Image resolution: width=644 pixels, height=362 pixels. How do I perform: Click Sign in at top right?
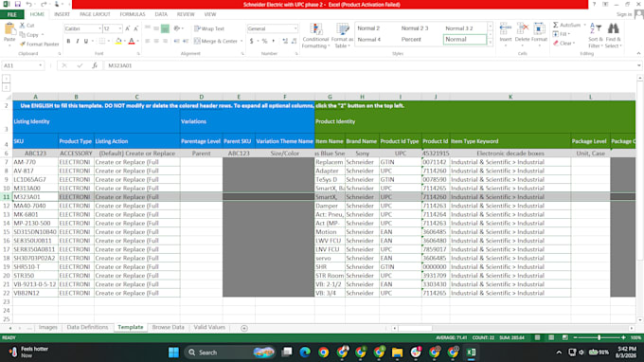tap(624, 14)
